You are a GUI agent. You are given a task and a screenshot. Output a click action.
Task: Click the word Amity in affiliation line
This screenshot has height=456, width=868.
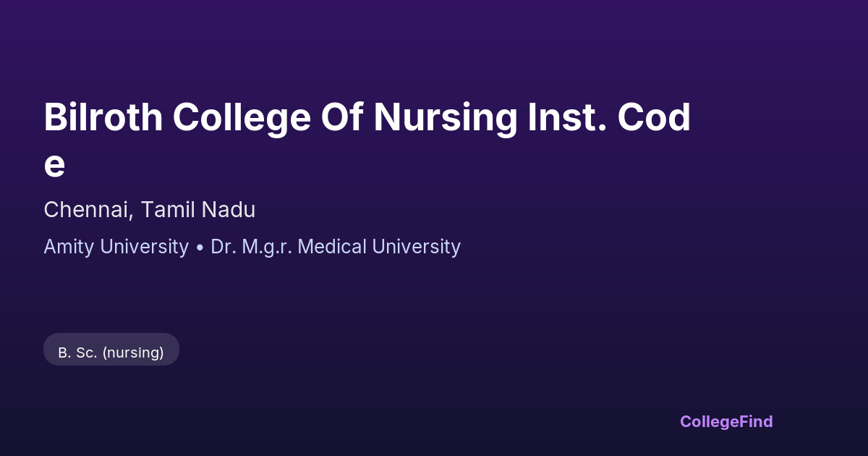pos(69,247)
